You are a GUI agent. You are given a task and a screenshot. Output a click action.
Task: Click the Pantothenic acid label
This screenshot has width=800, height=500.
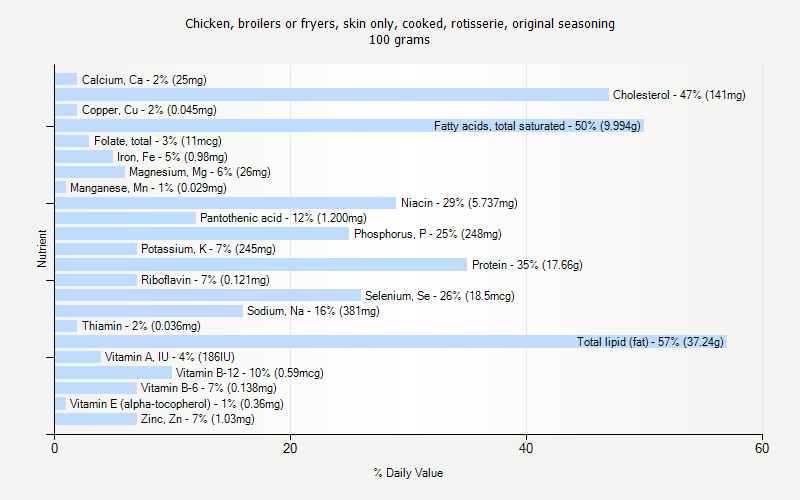[x=283, y=218]
